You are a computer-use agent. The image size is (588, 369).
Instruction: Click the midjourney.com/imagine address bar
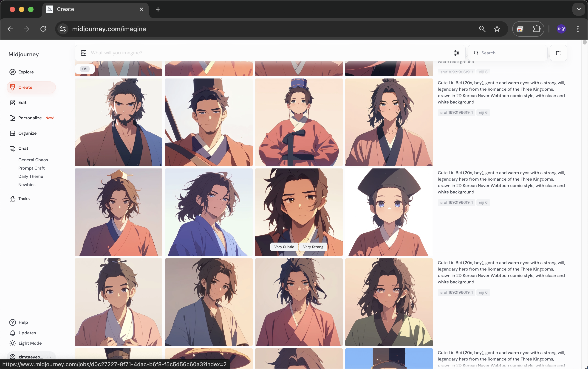(x=109, y=29)
